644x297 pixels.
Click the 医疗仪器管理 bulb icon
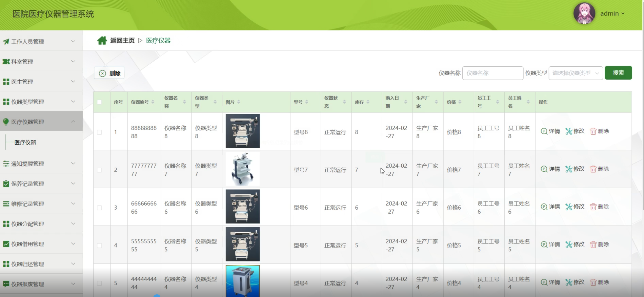pyautogui.click(x=6, y=122)
